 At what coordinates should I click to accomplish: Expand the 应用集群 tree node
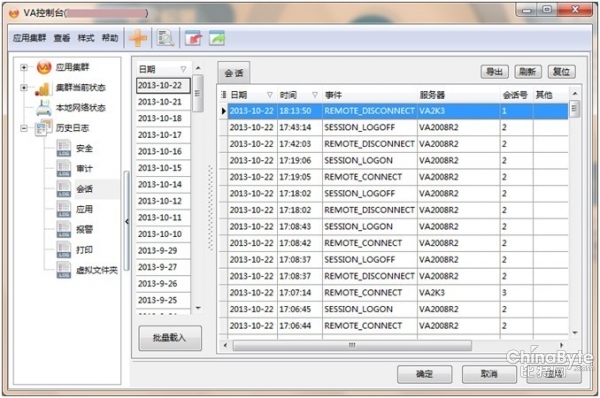[x=24, y=67]
